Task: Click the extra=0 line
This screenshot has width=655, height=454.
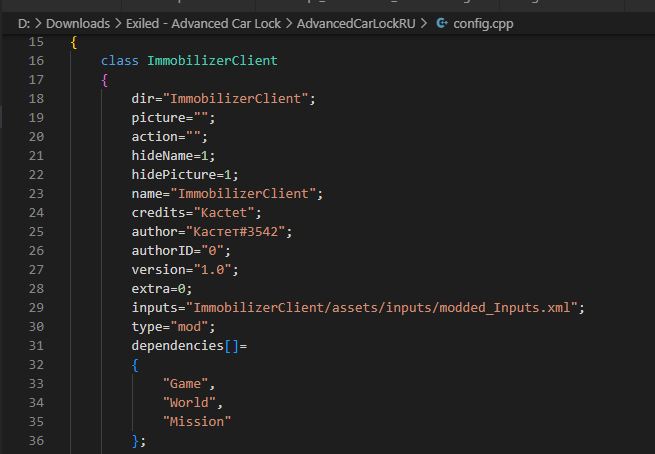Action: coord(162,289)
